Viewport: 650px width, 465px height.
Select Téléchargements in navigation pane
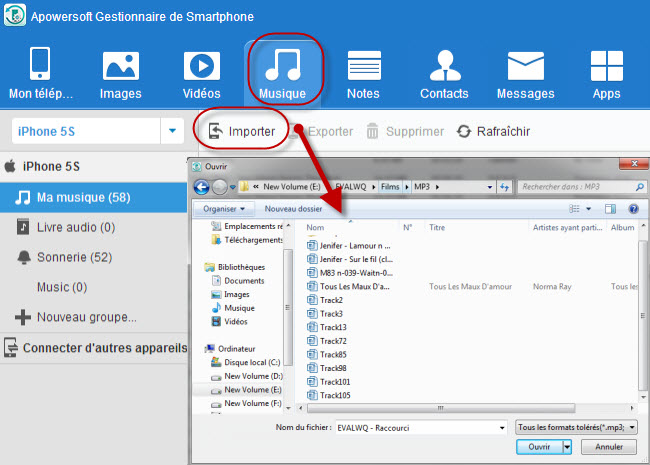click(x=248, y=240)
